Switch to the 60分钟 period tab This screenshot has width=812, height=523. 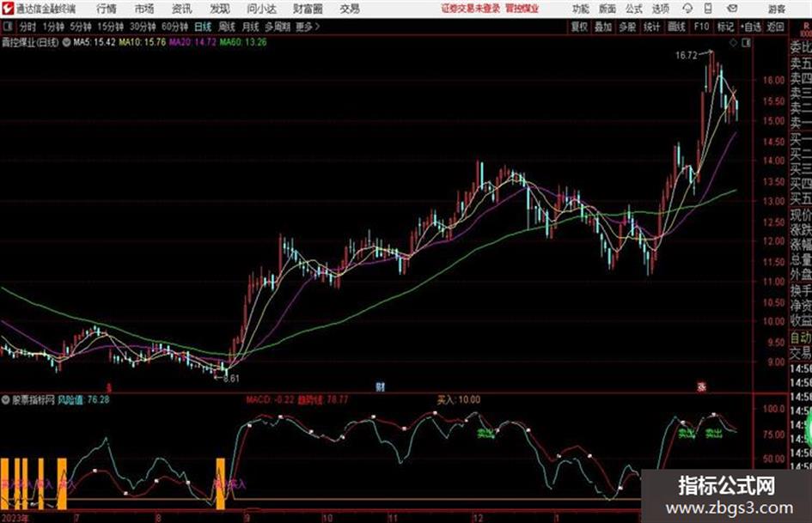[175, 27]
